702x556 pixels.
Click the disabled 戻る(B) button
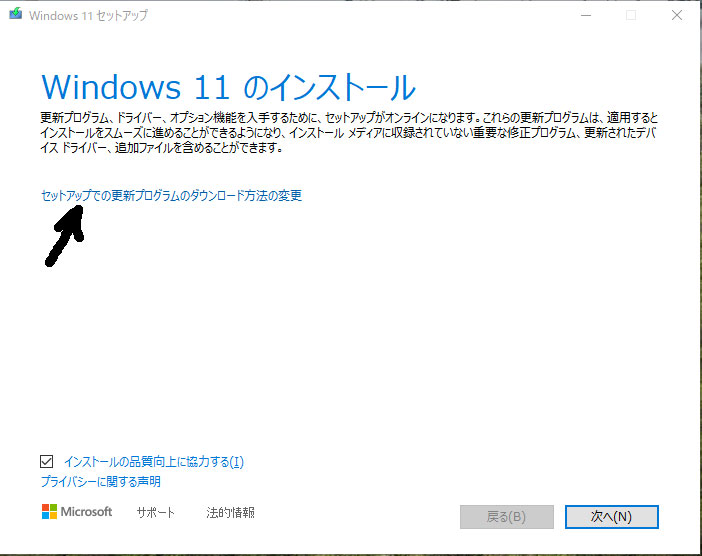(507, 517)
